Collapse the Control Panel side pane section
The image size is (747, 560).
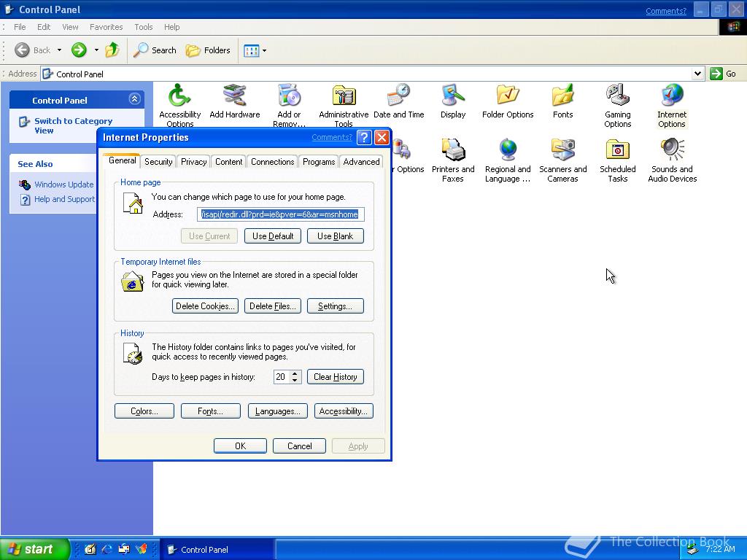click(x=134, y=99)
